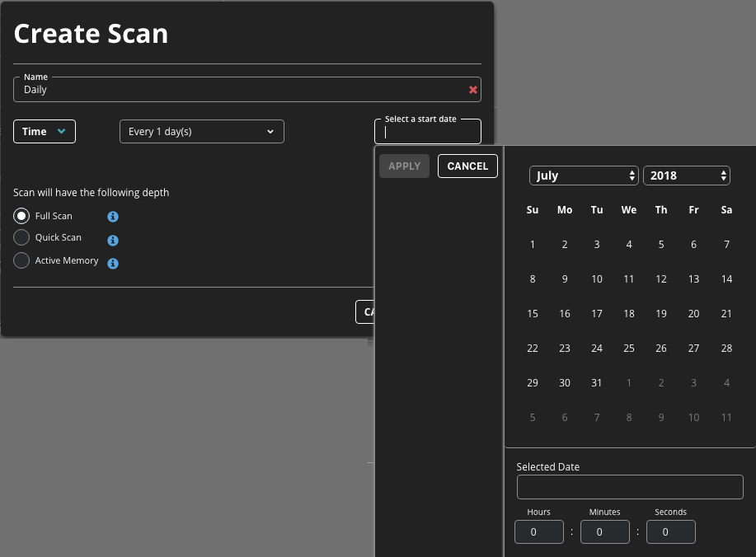Click the CANCEL button in date picker

[467, 166]
